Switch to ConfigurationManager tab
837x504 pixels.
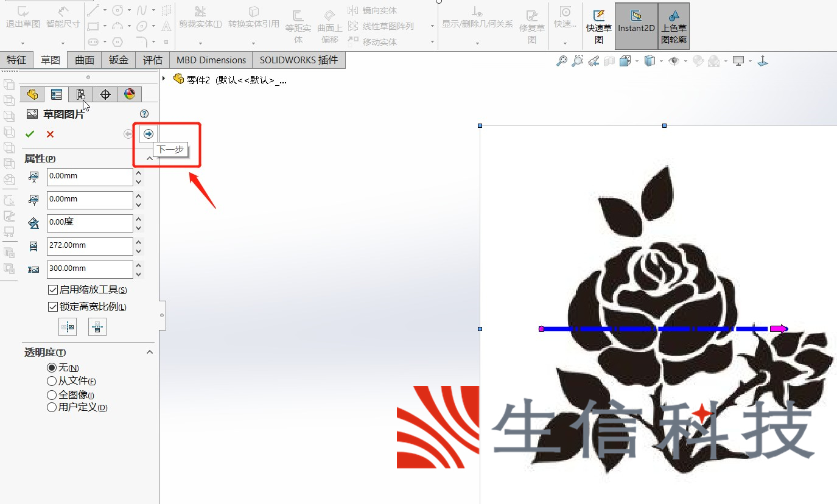81,94
